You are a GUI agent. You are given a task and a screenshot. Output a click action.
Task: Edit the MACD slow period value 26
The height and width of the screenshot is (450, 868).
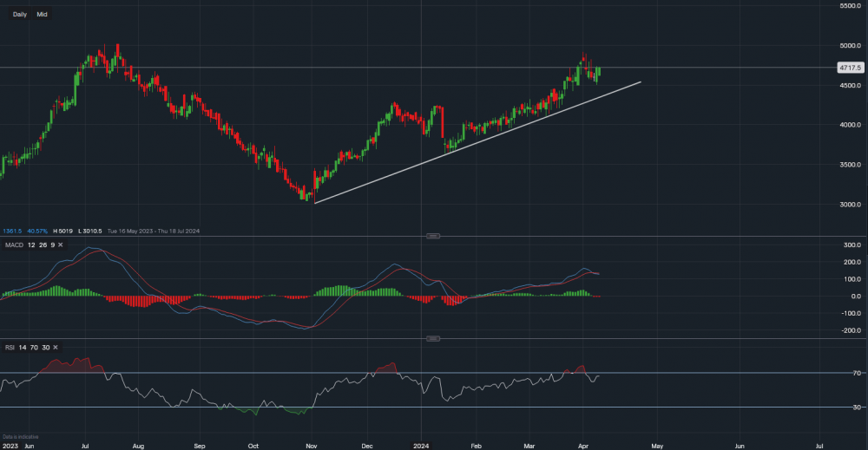42,245
